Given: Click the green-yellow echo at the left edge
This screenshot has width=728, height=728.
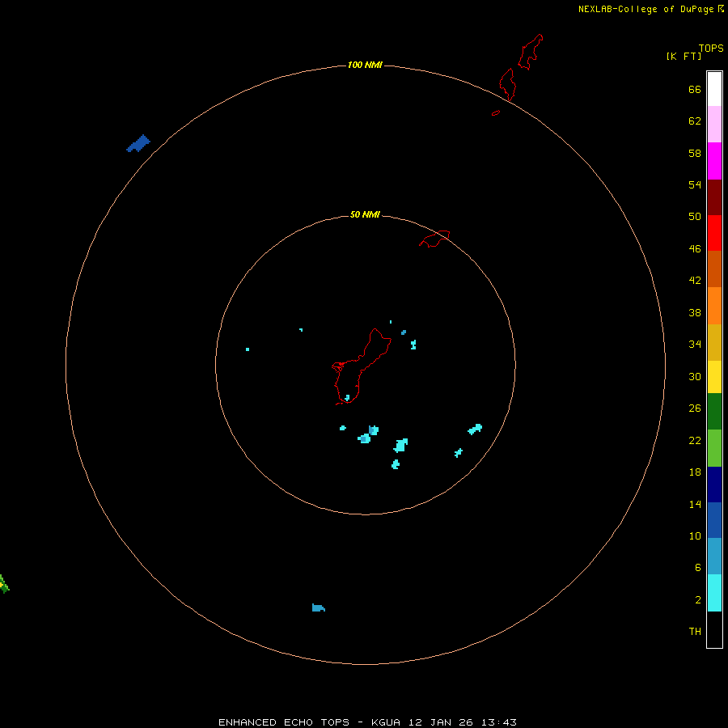Looking at the screenshot, I should (4, 583).
